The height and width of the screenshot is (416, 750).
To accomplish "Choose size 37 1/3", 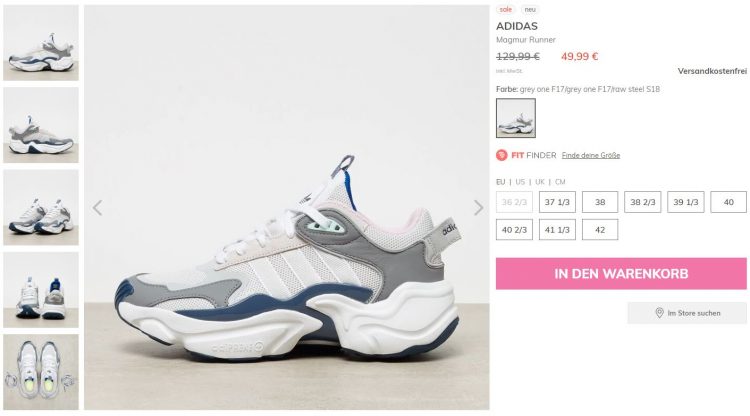I will pos(557,202).
